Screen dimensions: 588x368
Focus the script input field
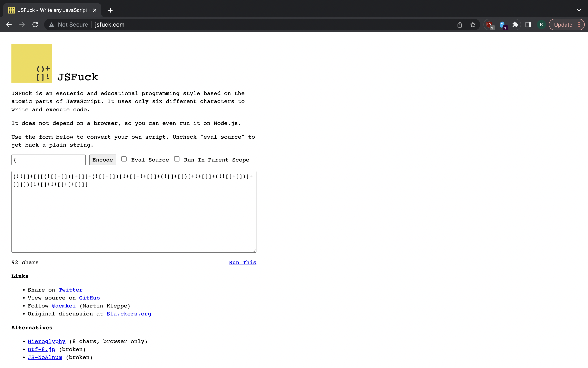pos(48,160)
